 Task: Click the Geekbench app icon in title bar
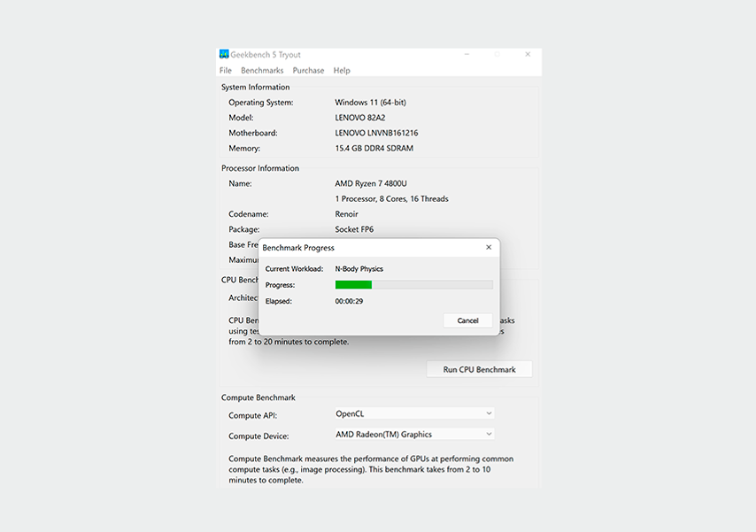(224, 54)
